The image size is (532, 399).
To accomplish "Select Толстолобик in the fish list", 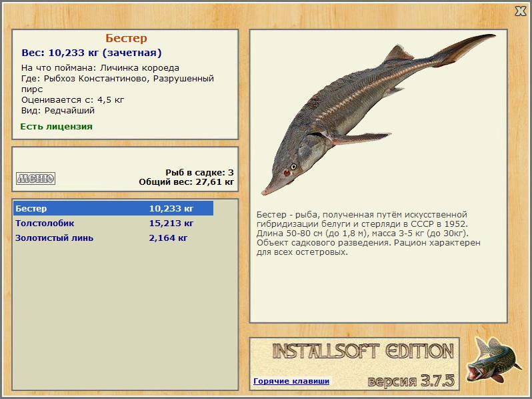I will click(x=45, y=223).
